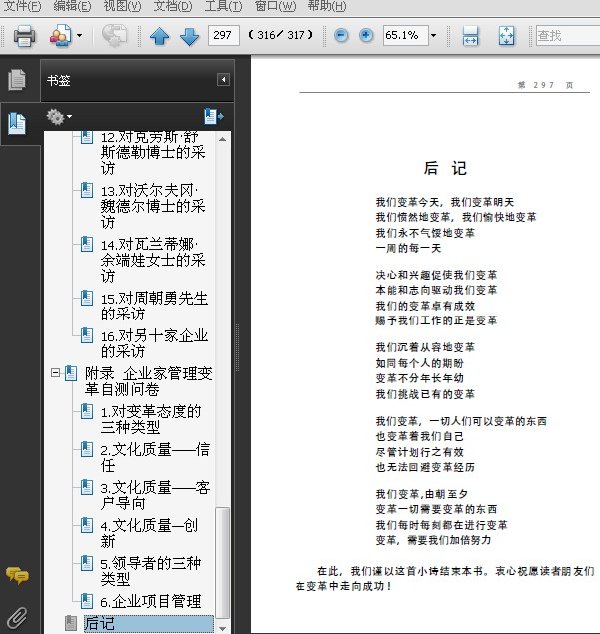Open the zoom level dropdown arrow
Viewport: 600px width, 634px height.
coord(433,36)
